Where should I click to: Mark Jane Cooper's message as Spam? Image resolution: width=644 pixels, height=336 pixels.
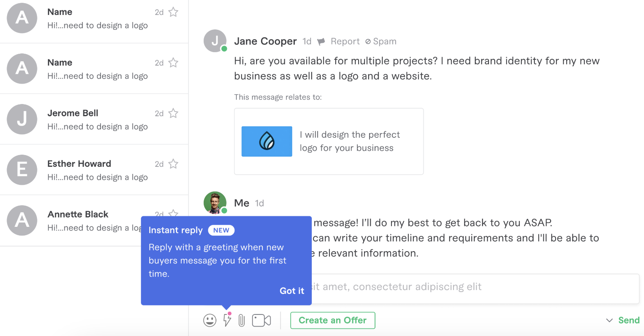tap(381, 41)
